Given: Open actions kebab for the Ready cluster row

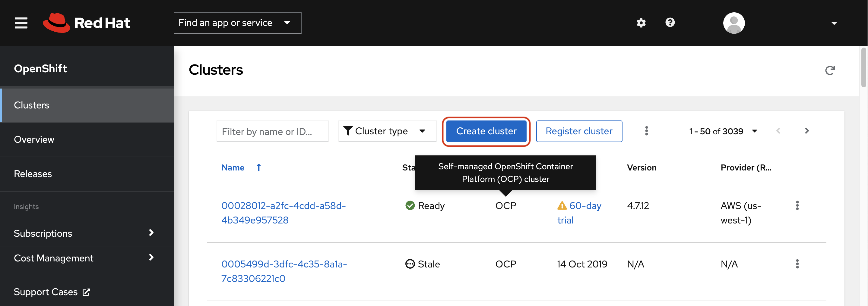Looking at the screenshot, I should [x=797, y=205].
